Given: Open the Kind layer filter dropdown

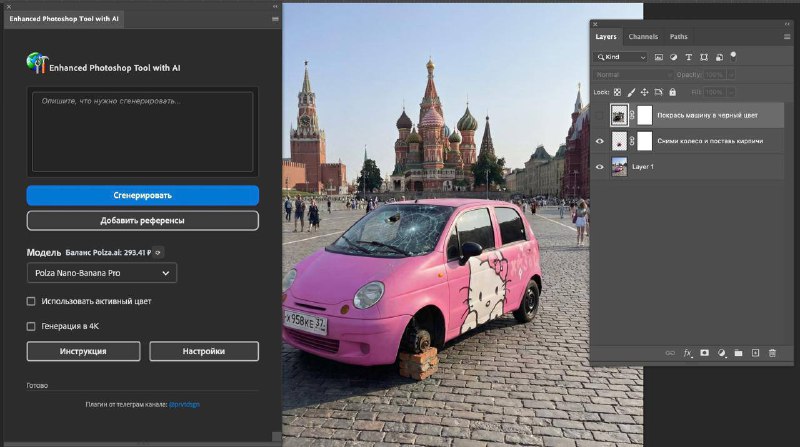Looking at the screenshot, I should coord(622,57).
